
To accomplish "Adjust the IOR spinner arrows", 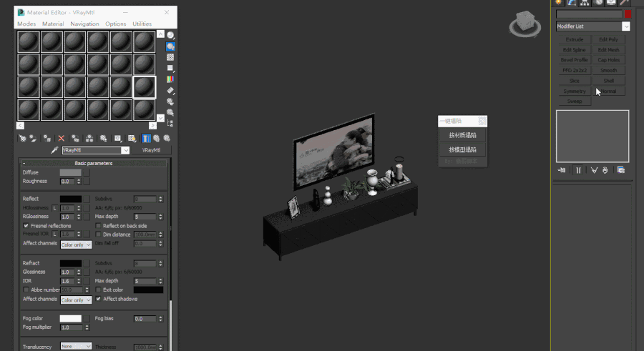I will [79, 281].
